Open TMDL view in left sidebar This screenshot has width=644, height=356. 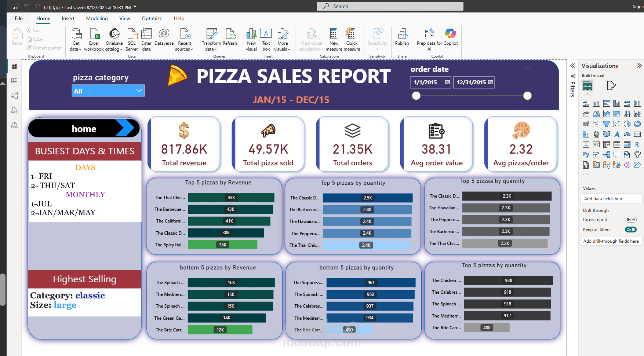14,125
